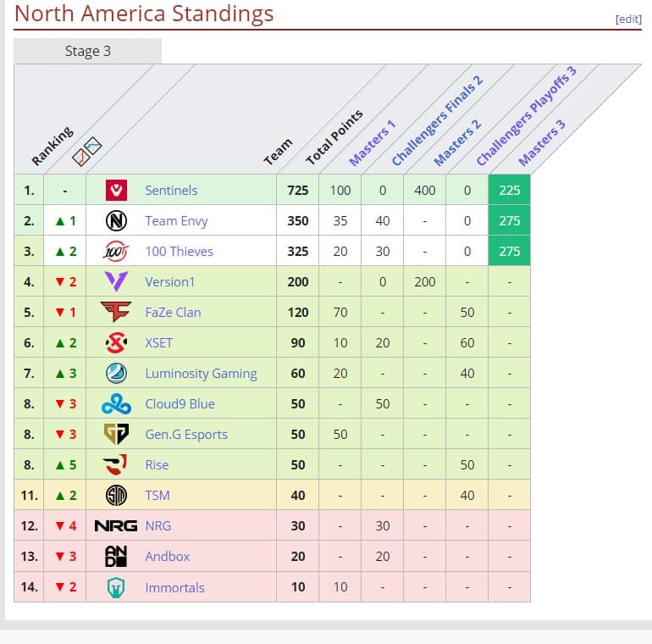652x644 pixels.
Task: Open Challengers Playoffs 3 header link
Action: 526,116
